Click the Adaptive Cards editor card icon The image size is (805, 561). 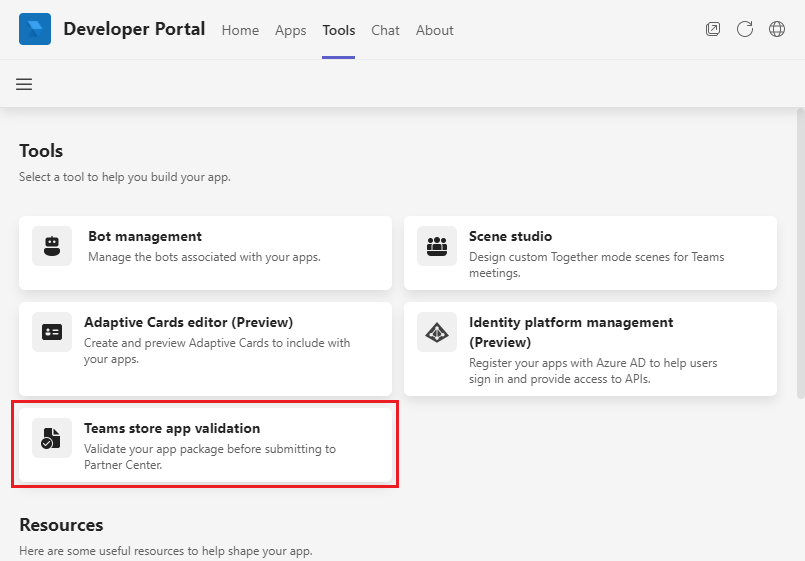(x=52, y=332)
